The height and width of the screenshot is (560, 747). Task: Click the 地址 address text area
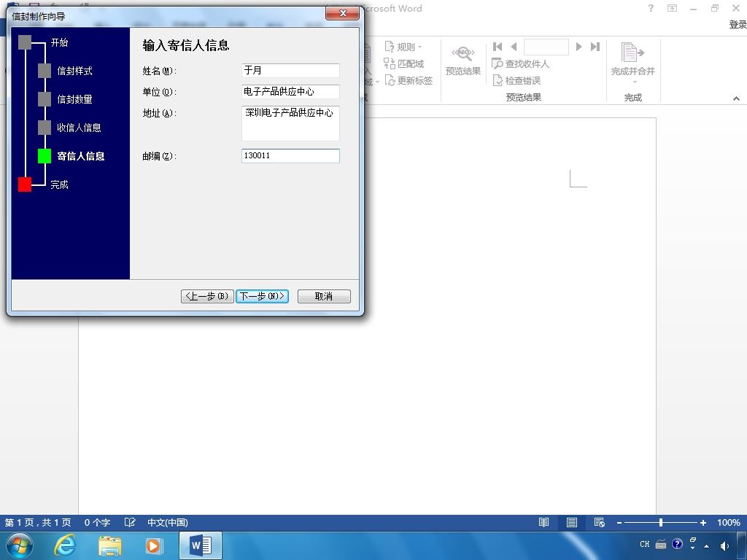coord(290,123)
